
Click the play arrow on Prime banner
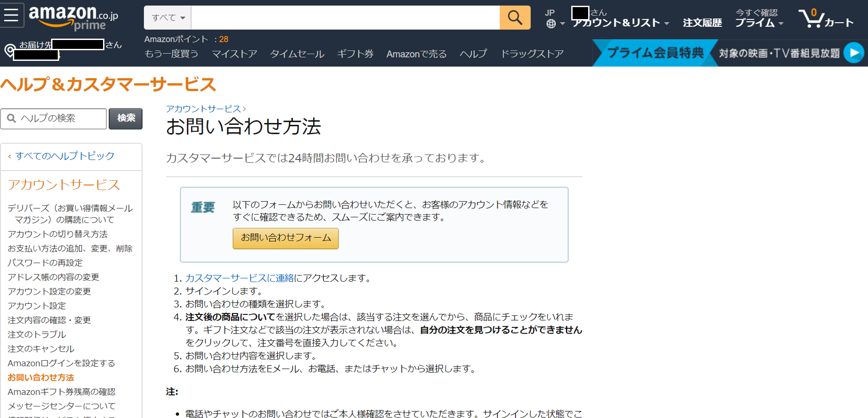(854, 53)
